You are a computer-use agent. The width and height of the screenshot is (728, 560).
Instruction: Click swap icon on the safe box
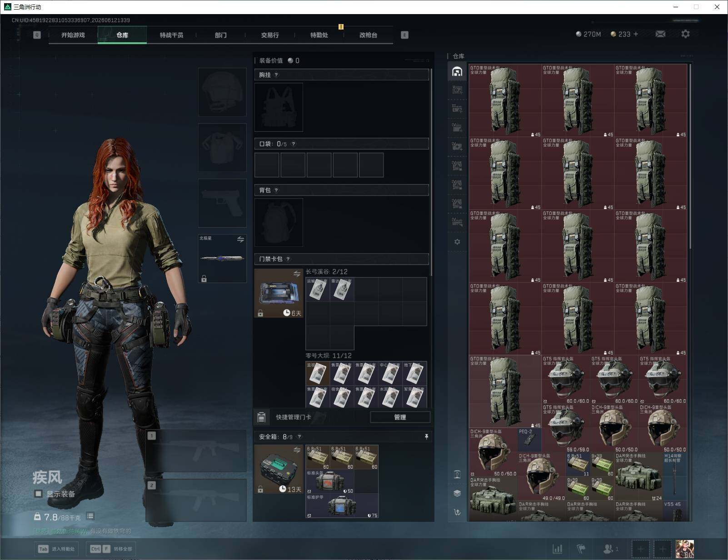(297, 450)
